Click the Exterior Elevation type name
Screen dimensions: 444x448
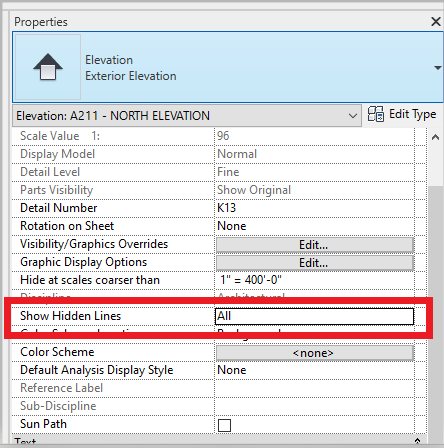[131, 76]
